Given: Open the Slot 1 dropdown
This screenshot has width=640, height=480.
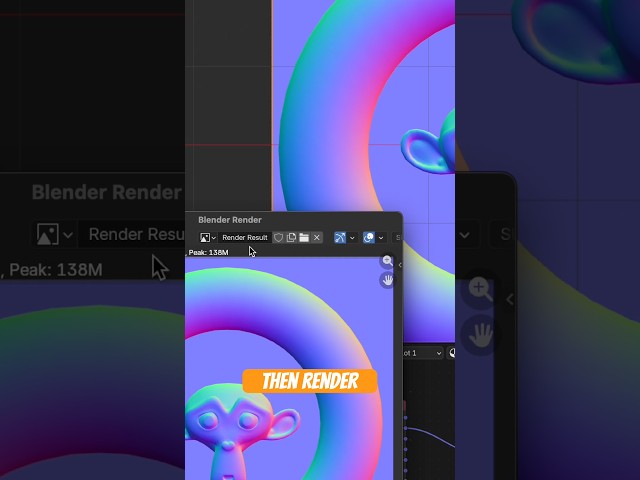Looking at the screenshot, I should [423, 353].
